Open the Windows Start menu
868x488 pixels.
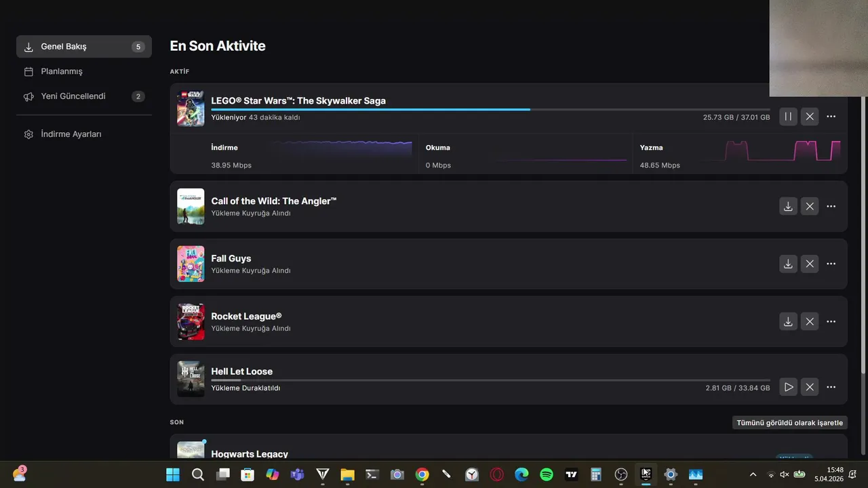point(173,474)
